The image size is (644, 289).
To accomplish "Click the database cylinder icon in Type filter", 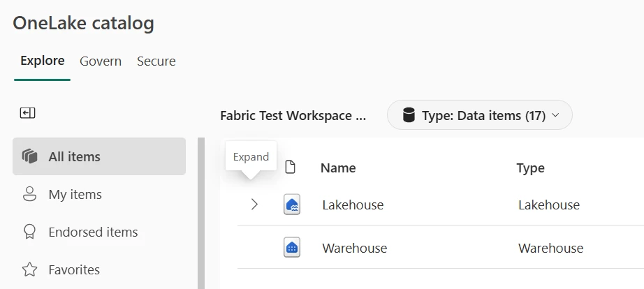I will point(409,115).
